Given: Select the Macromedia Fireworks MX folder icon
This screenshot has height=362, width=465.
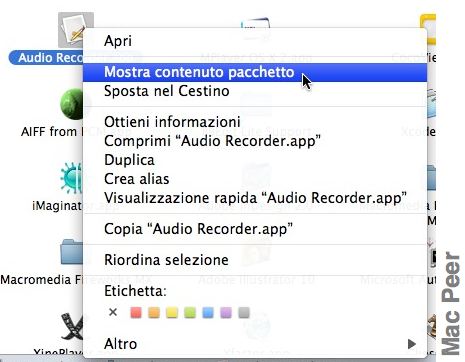Looking at the screenshot, I should tap(72, 252).
